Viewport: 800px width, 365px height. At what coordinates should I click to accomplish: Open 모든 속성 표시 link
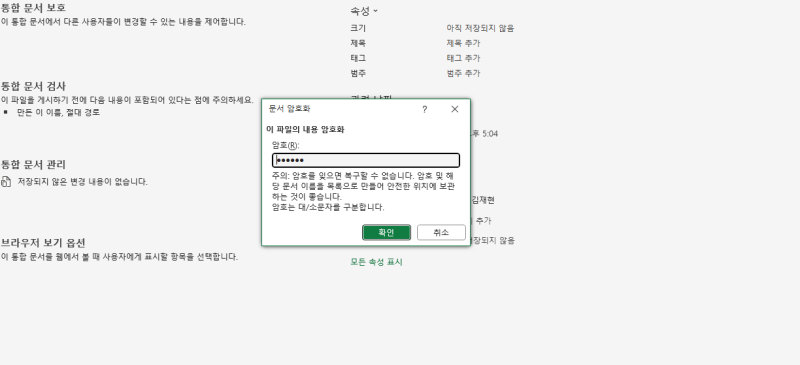click(x=376, y=262)
